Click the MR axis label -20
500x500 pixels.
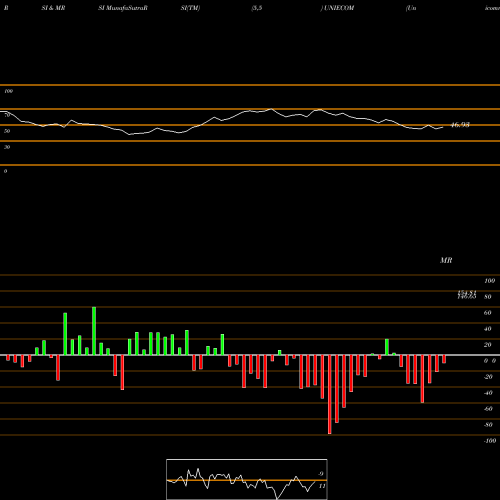pos(488,377)
